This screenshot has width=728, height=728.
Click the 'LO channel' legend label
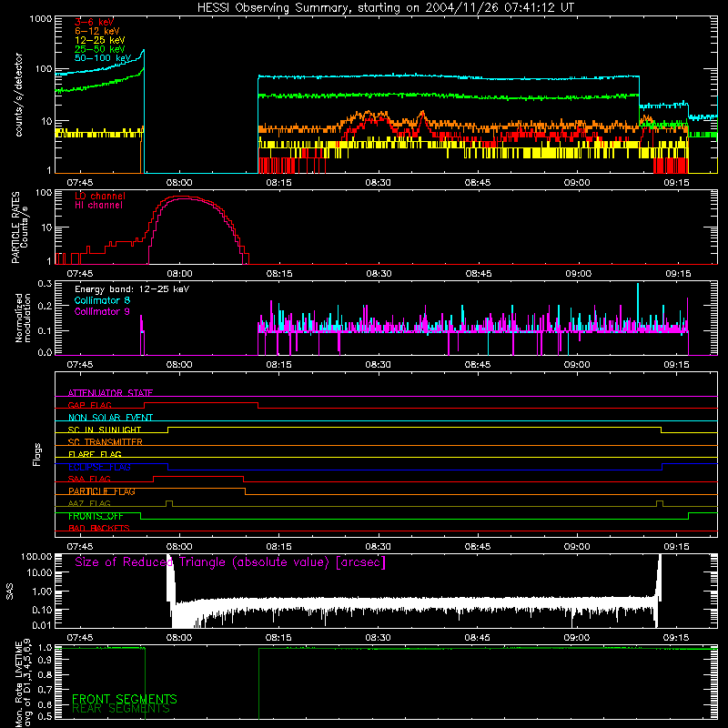click(100, 196)
